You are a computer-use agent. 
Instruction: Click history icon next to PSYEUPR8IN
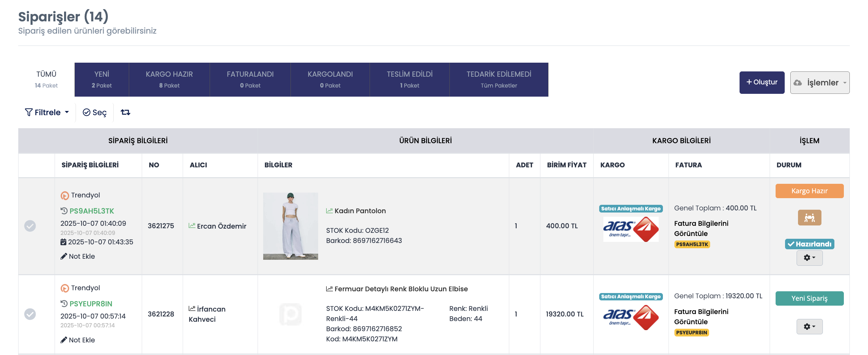[x=64, y=304]
